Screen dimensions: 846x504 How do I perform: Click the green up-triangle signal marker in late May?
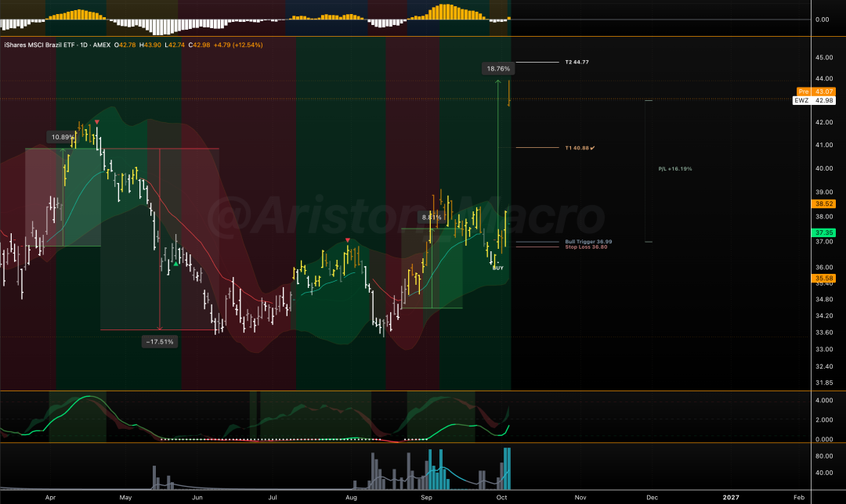click(x=176, y=264)
